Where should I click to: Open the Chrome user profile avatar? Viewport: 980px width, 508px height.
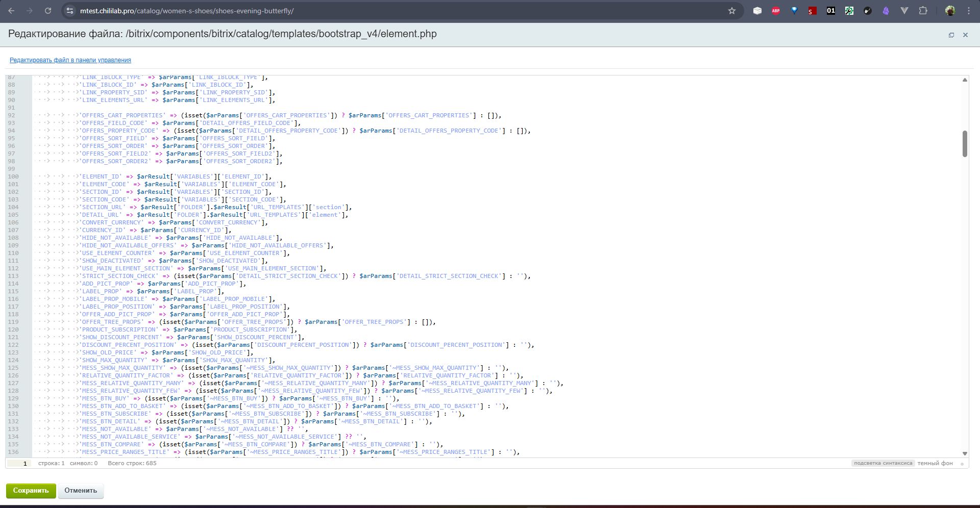950,11
